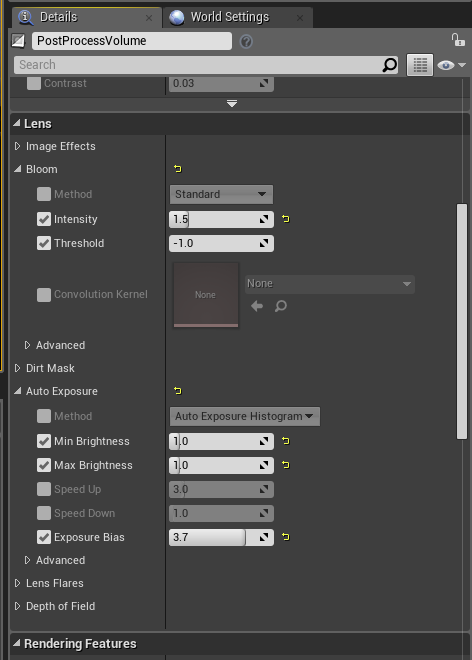Uncheck the Min Brightness checkbox

pyautogui.click(x=44, y=441)
